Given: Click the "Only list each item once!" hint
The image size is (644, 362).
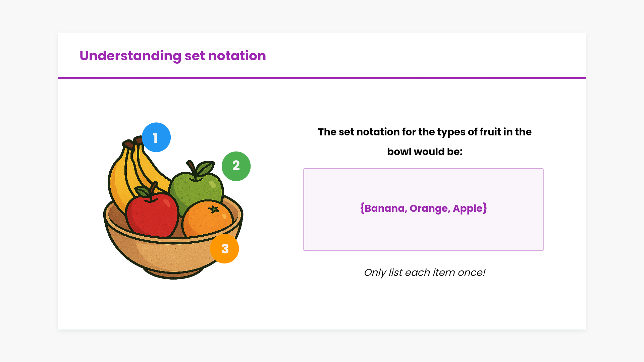Looking at the screenshot, I should coord(424,273).
